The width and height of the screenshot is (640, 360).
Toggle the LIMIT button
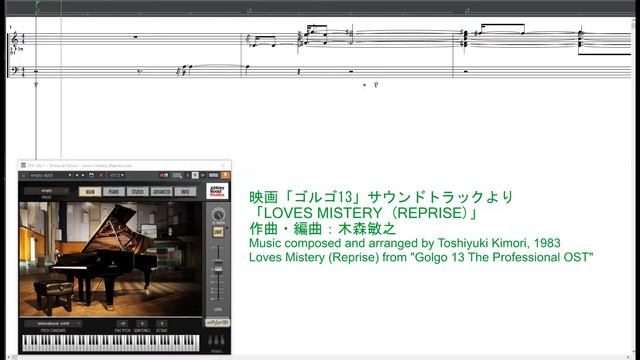[218, 232]
